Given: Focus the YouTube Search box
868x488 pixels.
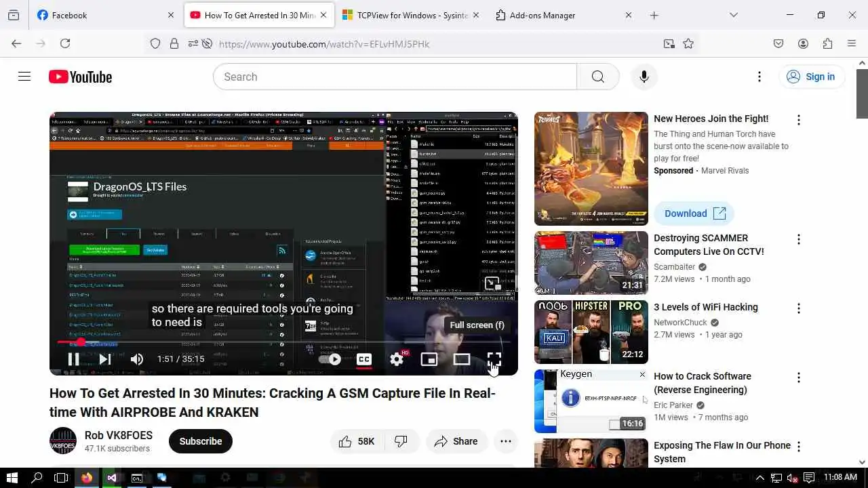Looking at the screenshot, I should click(395, 77).
